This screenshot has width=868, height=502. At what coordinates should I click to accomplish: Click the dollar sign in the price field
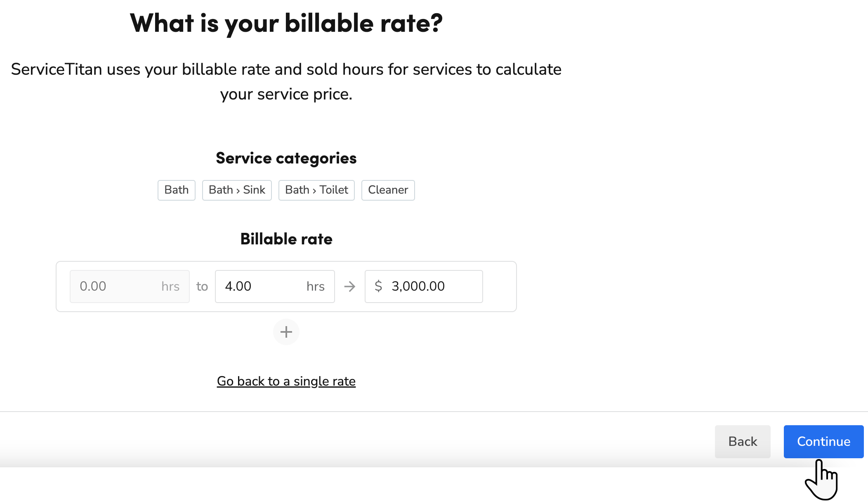(x=378, y=286)
